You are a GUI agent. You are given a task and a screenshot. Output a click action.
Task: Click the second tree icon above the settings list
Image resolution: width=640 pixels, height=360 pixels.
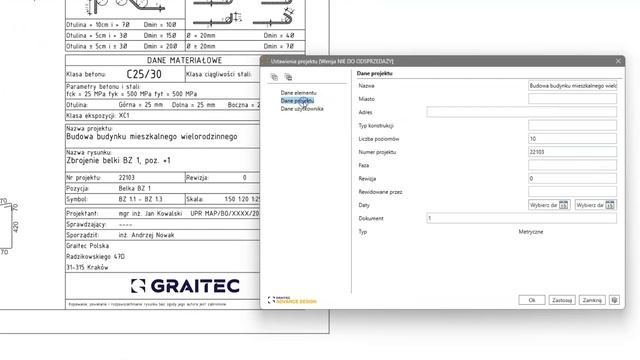pos(288,77)
